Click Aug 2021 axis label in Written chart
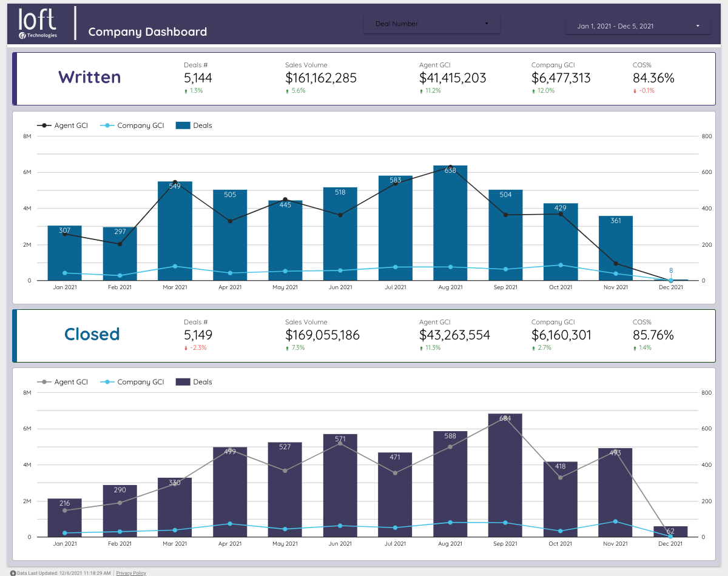Viewport: 728px width, 576px height. [x=450, y=287]
